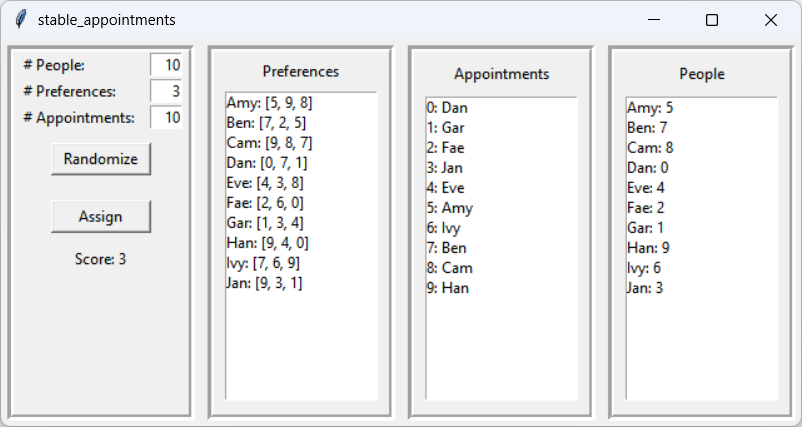Minimize the stable_appointments window

tap(654, 20)
